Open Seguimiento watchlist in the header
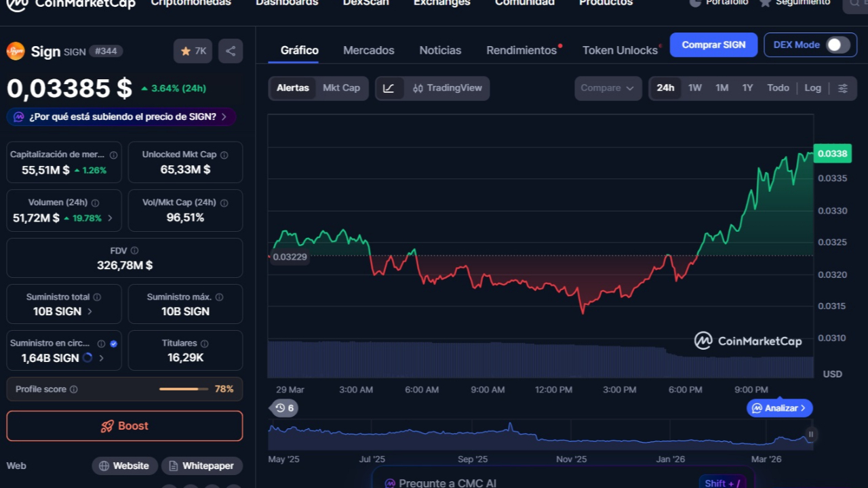This screenshot has height=488, width=868. pyautogui.click(x=794, y=3)
